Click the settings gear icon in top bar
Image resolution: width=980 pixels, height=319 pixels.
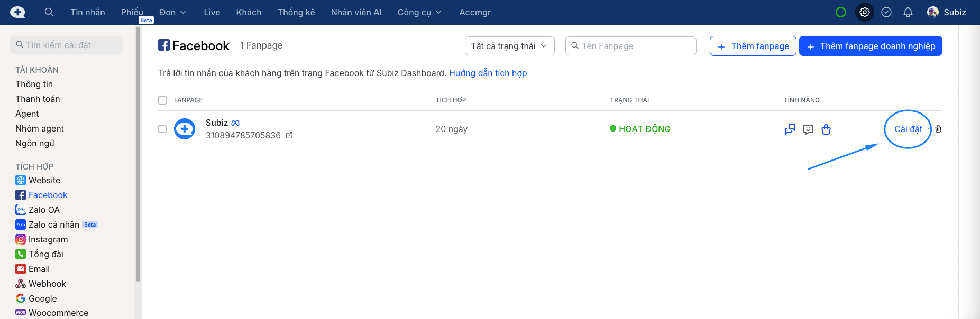(x=865, y=12)
